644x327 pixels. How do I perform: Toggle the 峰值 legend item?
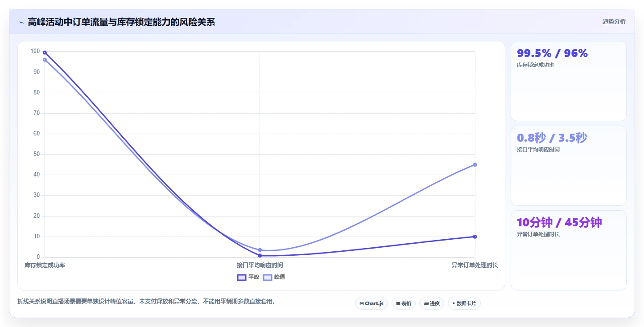(274, 277)
